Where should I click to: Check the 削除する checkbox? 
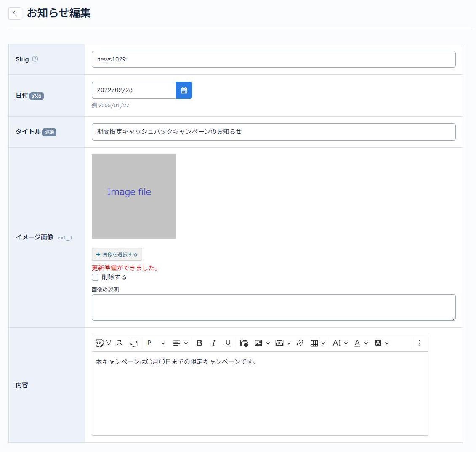point(95,277)
